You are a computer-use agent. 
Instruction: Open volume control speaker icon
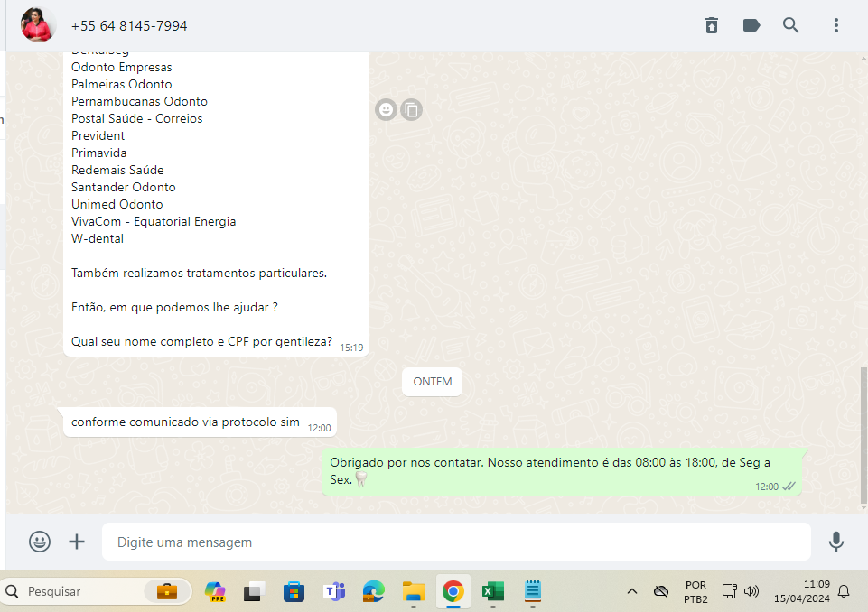pos(751,591)
